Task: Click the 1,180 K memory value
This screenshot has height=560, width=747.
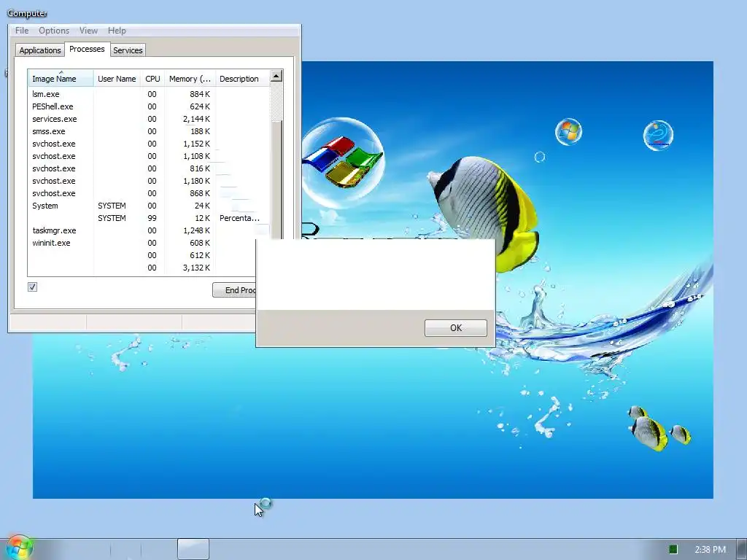Action: pos(196,181)
